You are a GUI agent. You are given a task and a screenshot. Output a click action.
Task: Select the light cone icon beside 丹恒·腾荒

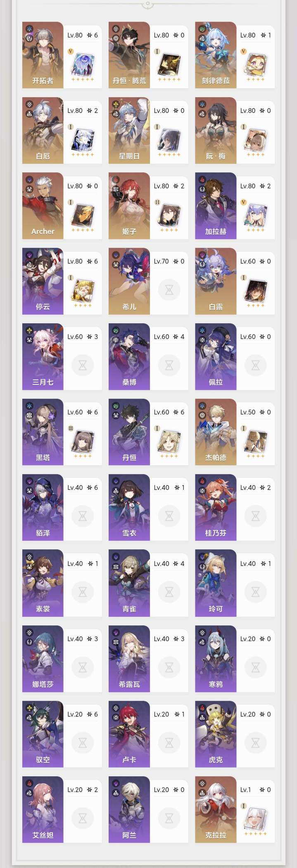(169, 64)
